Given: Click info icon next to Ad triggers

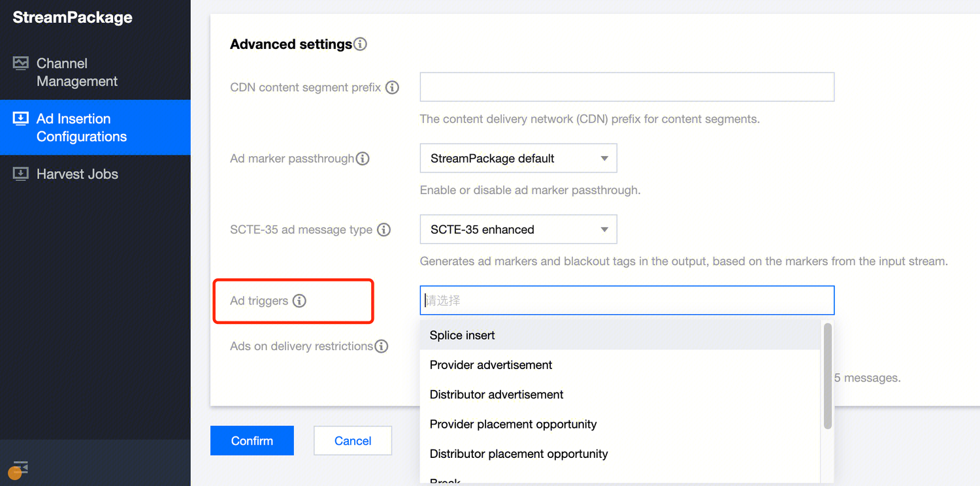Looking at the screenshot, I should (299, 301).
